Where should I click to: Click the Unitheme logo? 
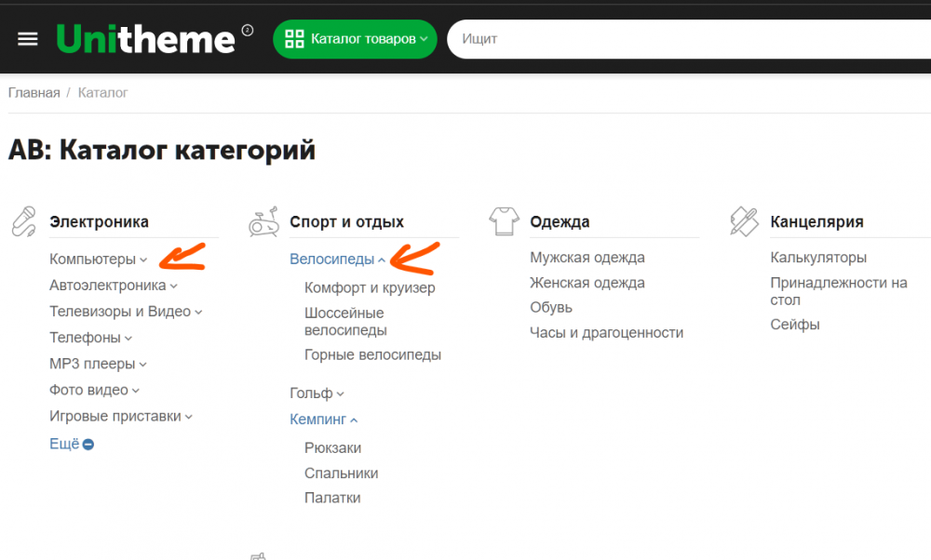pos(145,39)
